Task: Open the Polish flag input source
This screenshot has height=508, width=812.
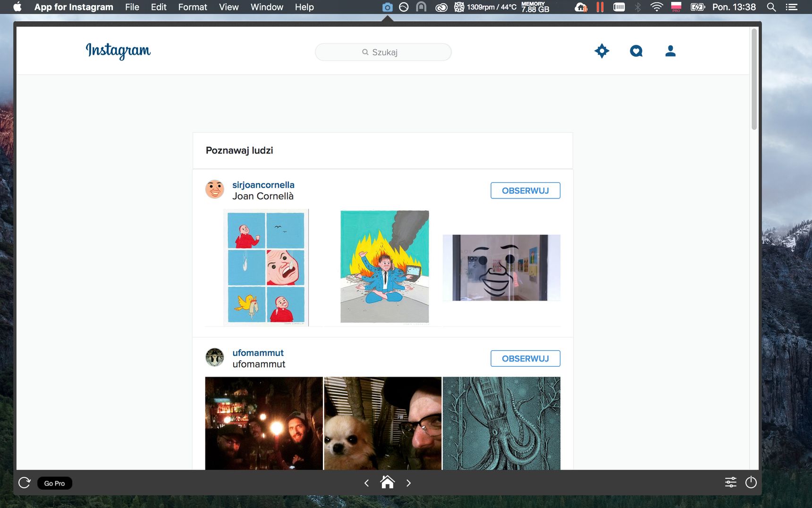Action: point(676,7)
